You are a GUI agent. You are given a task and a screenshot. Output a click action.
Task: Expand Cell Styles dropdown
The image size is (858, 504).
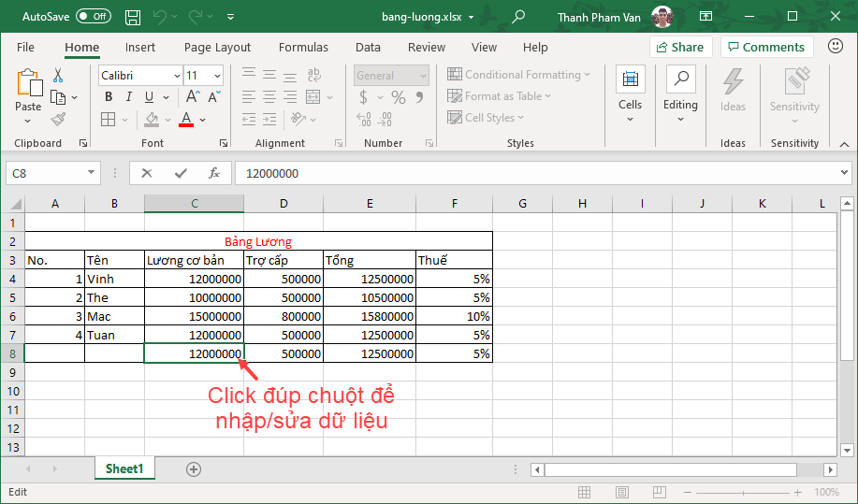click(x=521, y=118)
